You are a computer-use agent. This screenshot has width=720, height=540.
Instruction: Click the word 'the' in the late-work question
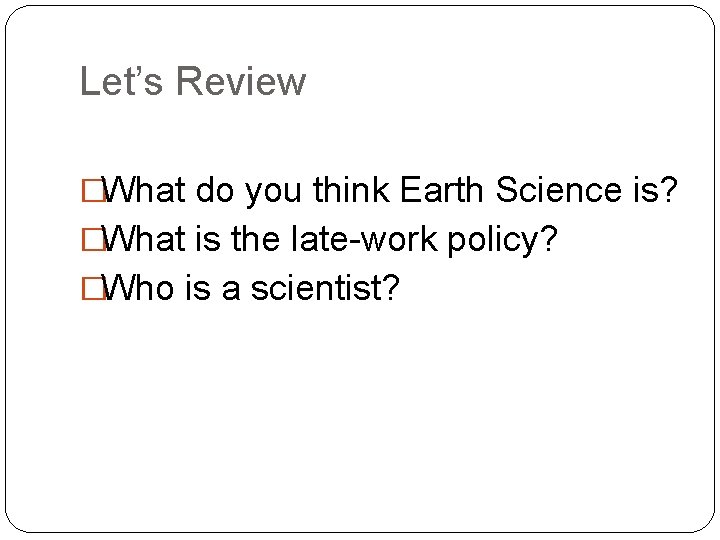click(255, 238)
